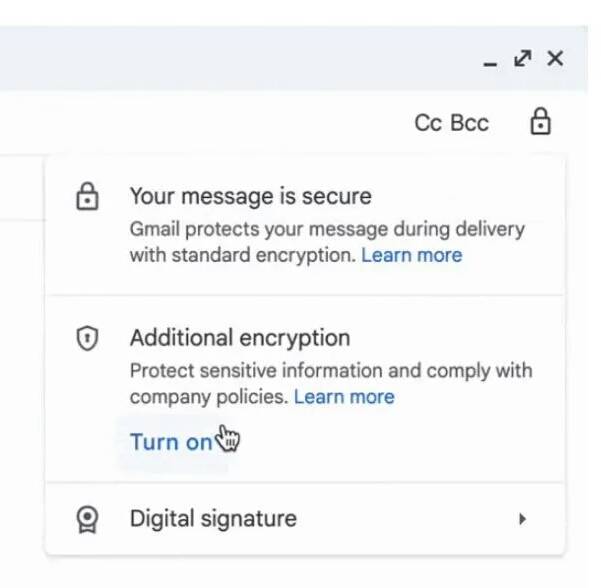Add Bcc recipients field
Screen dimensions: 601x588
pos(470,123)
